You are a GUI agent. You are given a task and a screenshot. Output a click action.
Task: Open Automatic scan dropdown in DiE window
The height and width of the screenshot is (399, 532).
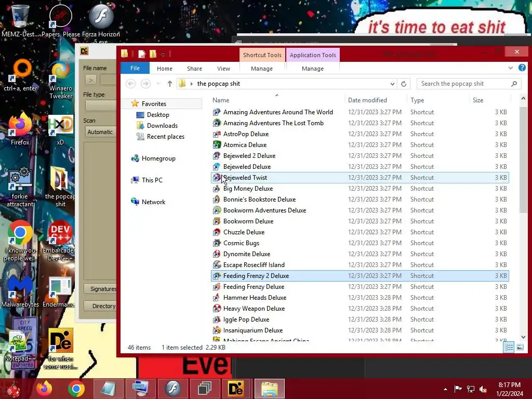pos(100,132)
